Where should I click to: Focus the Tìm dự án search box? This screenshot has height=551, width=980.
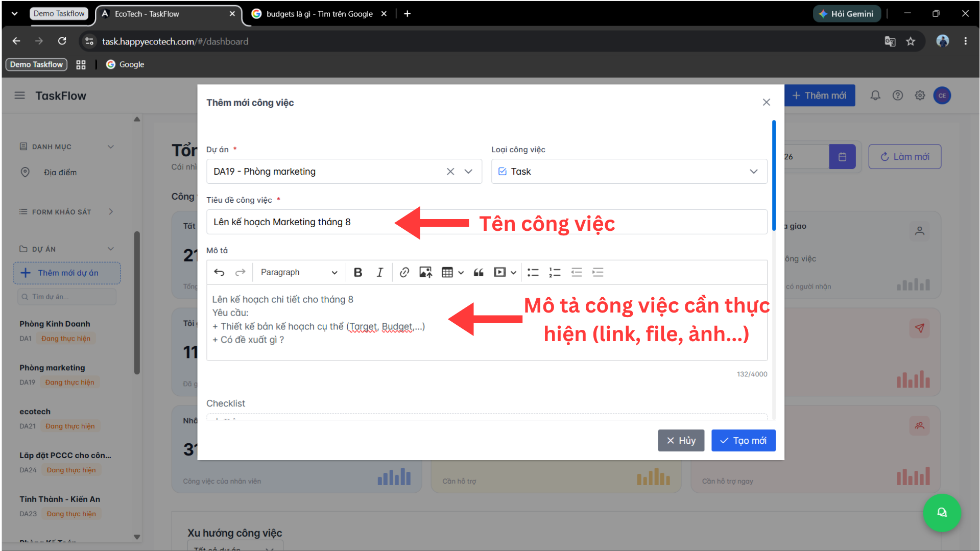(67, 297)
